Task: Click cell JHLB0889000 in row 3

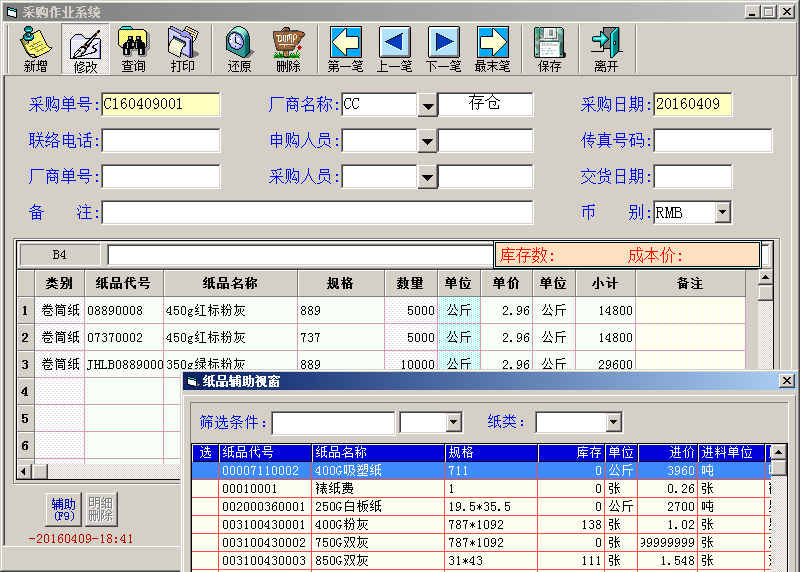Action: (124, 364)
